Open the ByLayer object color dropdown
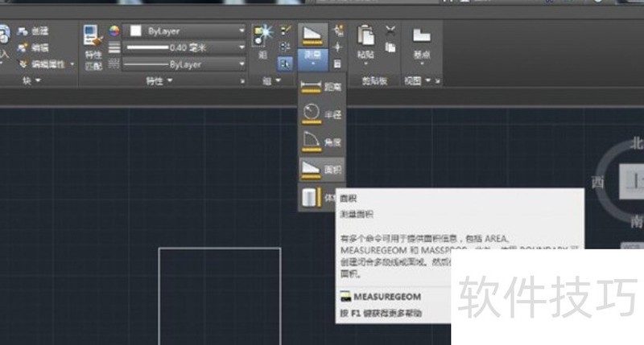This screenshot has height=345, width=644. (x=185, y=31)
